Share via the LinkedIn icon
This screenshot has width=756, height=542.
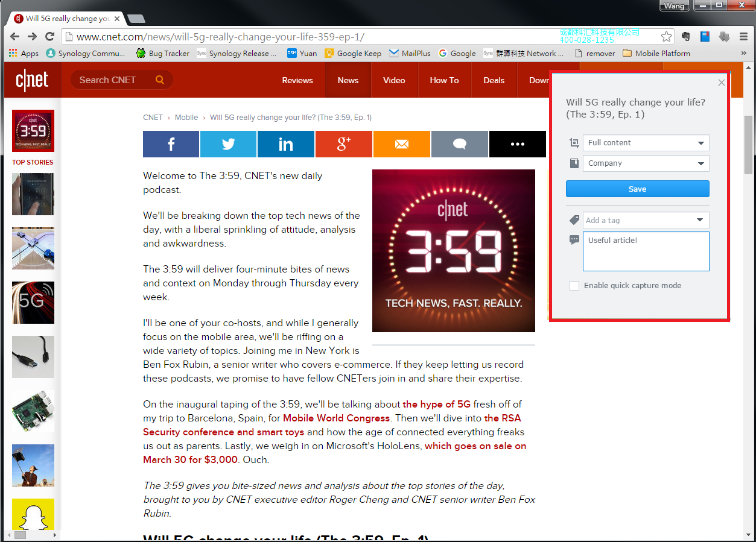point(285,144)
